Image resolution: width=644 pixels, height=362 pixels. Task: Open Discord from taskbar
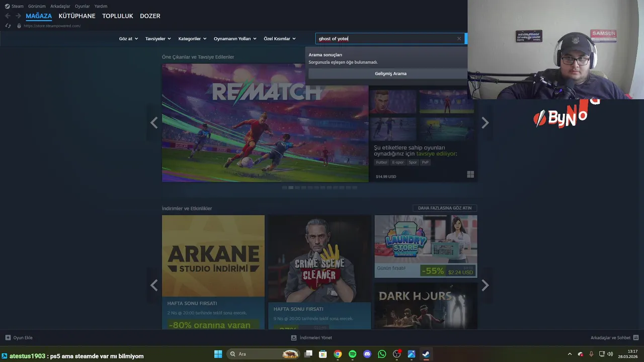(x=367, y=354)
